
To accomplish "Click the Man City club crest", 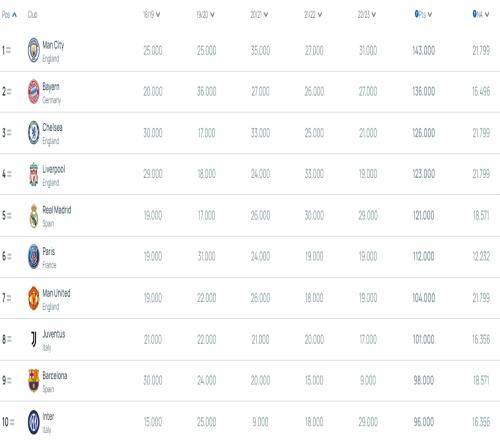I will 34,50.
